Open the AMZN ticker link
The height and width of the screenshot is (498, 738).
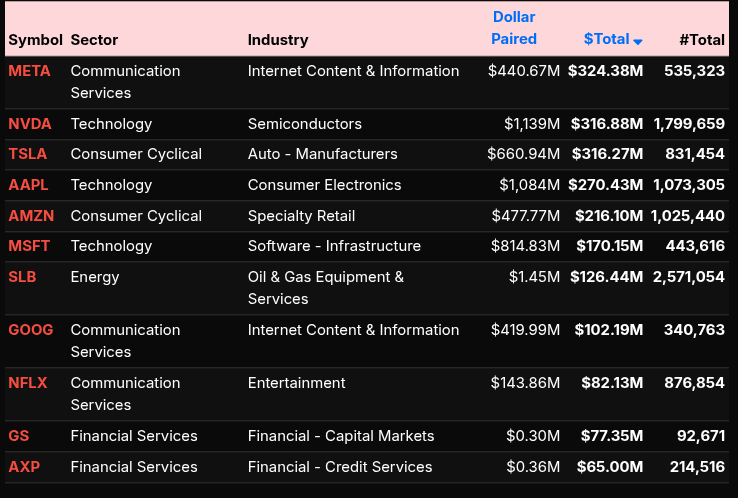click(x=31, y=216)
